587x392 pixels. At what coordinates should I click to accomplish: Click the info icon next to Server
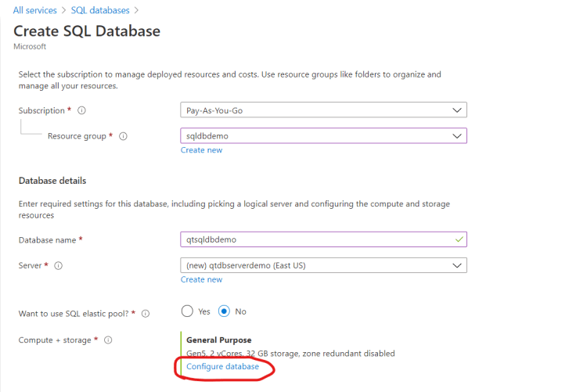click(59, 266)
